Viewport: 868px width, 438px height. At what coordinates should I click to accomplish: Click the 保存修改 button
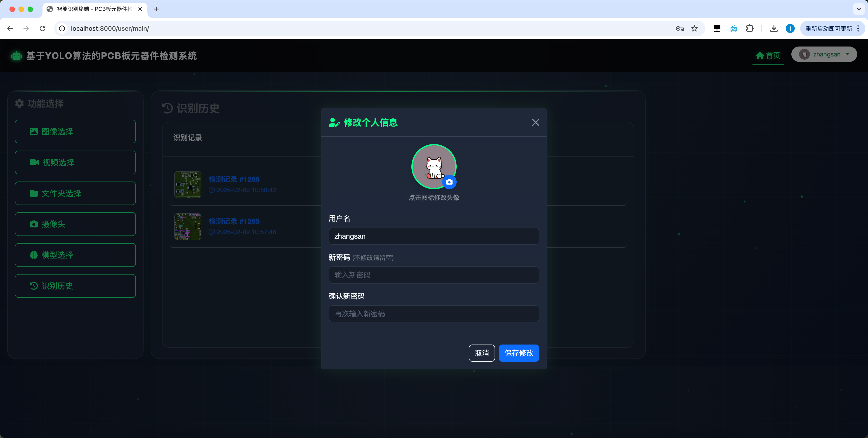(519, 353)
